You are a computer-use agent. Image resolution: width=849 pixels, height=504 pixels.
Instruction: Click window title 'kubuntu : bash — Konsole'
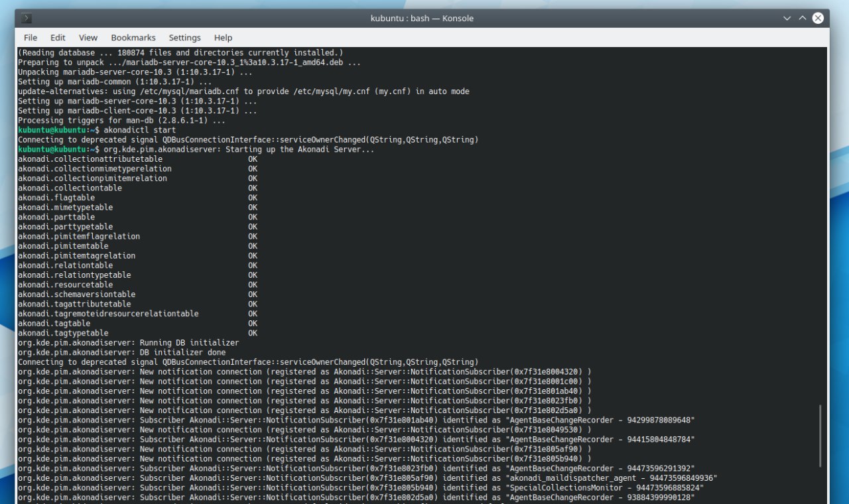click(422, 19)
